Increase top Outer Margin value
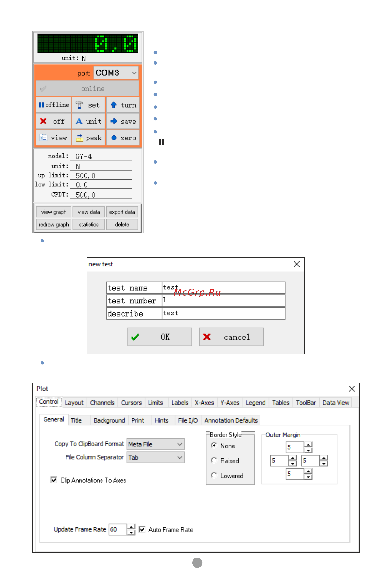Image resolution: width=392 pixels, height=584 pixels. click(x=308, y=445)
